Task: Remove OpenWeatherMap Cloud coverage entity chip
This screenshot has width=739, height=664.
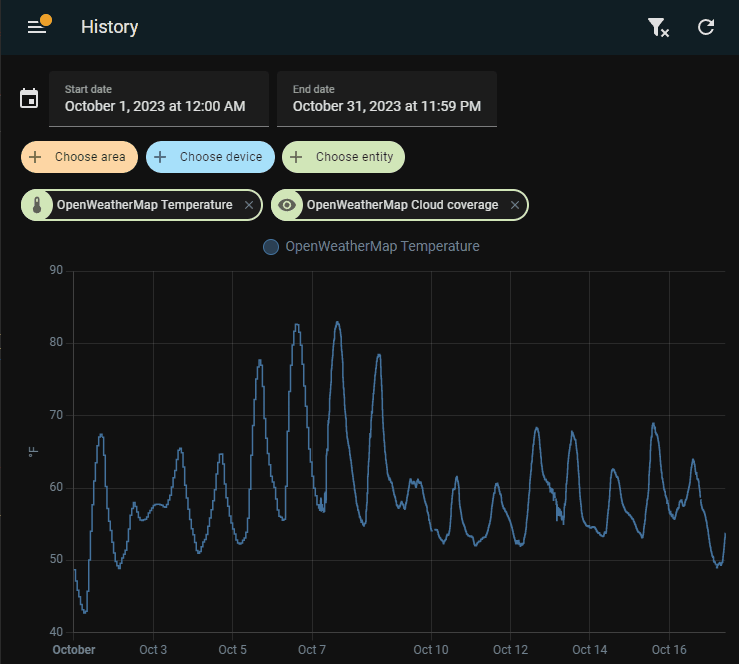Action: tap(515, 205)
